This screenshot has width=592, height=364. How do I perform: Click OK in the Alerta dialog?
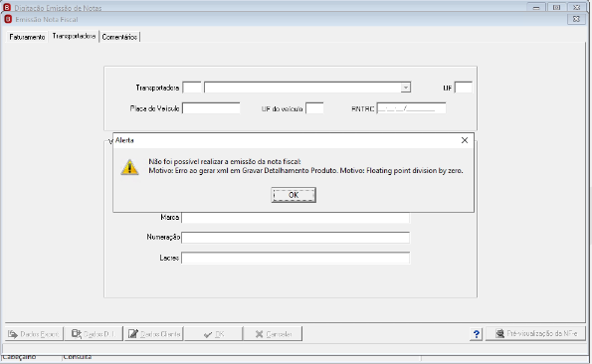click(x=294, y=195)
